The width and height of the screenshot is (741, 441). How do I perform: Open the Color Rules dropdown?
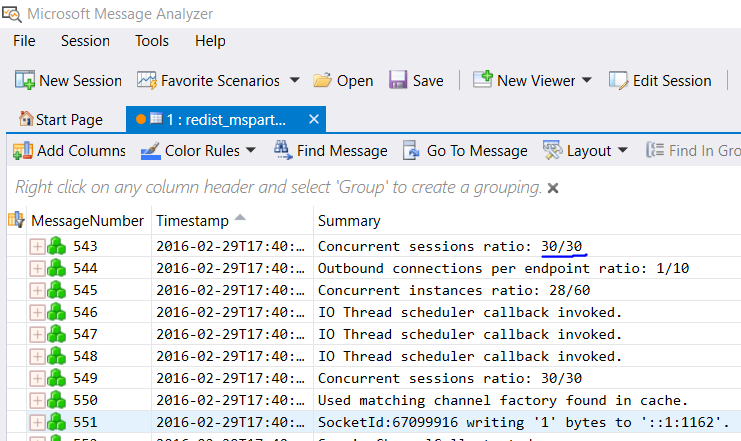tap(250, 151)
